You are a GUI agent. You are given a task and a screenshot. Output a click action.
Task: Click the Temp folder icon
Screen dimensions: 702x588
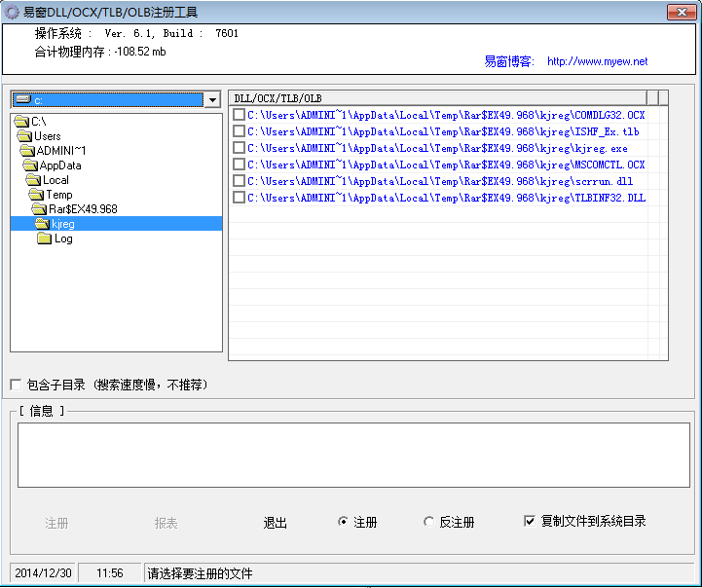[36, 195]
